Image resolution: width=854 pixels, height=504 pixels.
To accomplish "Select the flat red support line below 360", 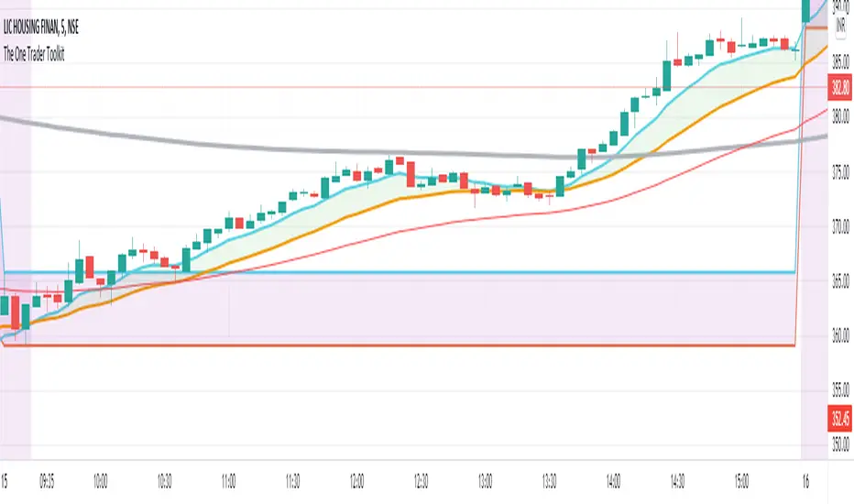I will (458, 345).
